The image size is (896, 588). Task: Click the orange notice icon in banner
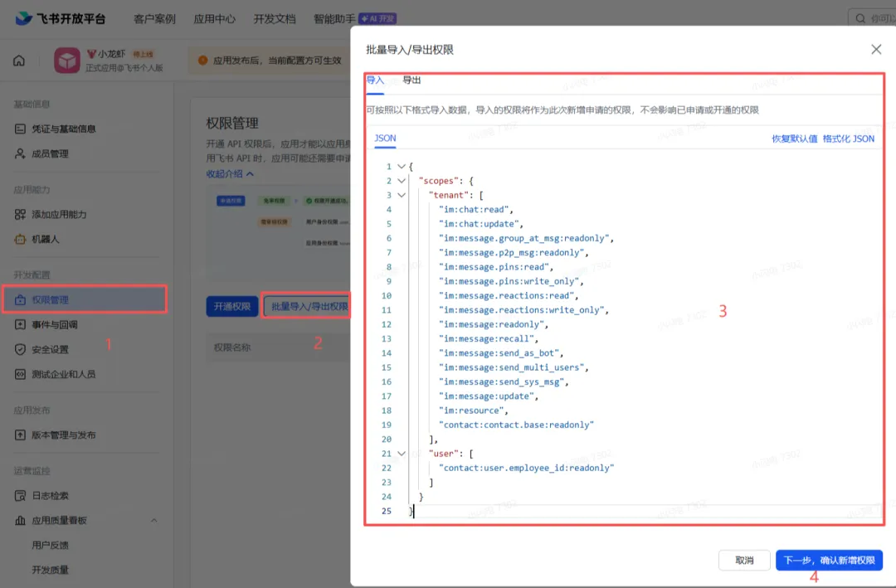coord(202,61)
